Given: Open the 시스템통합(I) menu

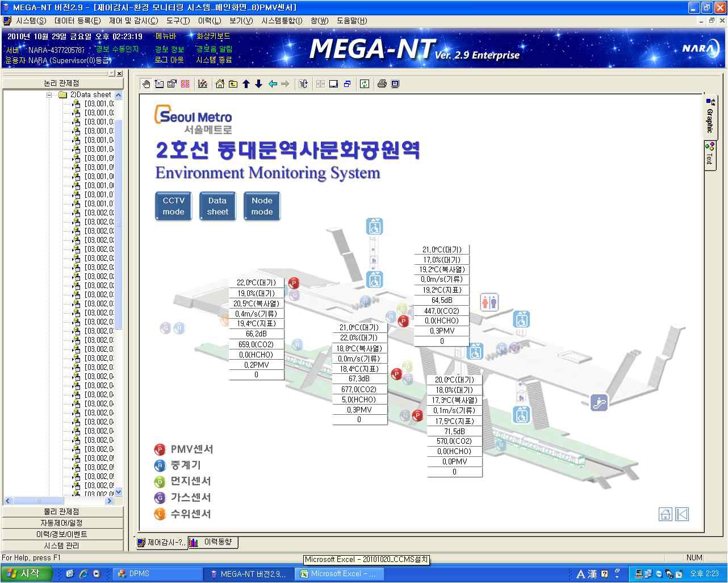Looking at the screenshot, I should coord(282,21).
